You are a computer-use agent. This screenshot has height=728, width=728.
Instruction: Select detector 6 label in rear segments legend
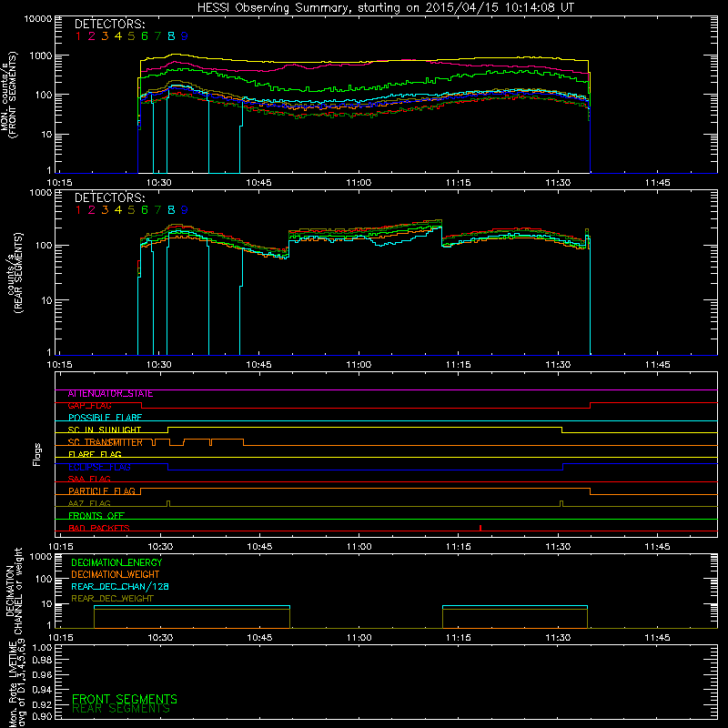pyautogui.click(x=145, y=210)
